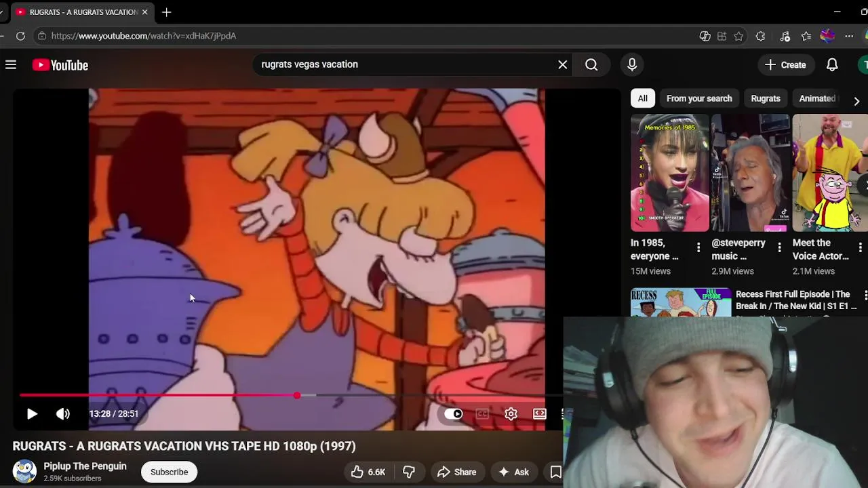
Task: Start voice search with the microphone
Action: click(x=632, y=64)
